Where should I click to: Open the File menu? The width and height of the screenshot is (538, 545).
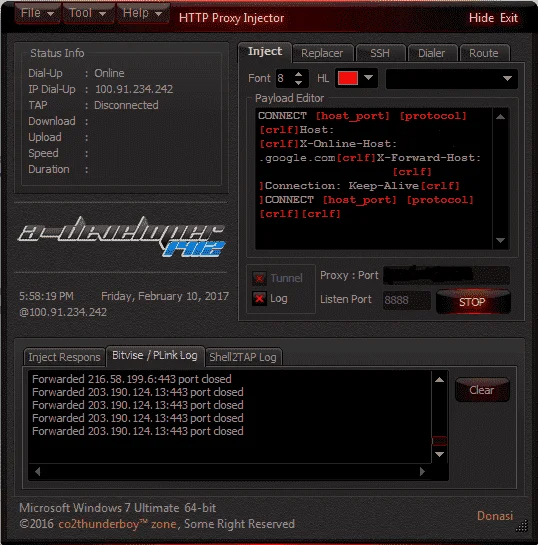tap(38, 13)
